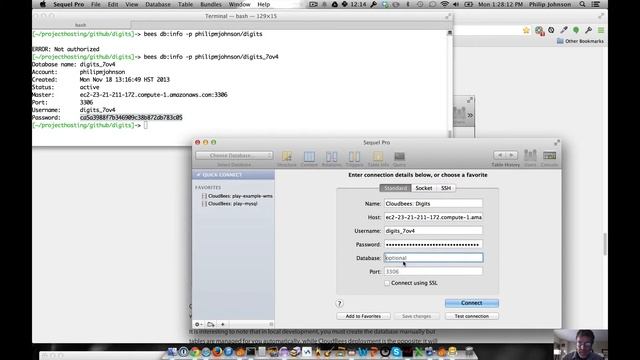Viewport: 640px width, 360px height.
Task: Click the Test connection button
Action: (x=472, y=316)
